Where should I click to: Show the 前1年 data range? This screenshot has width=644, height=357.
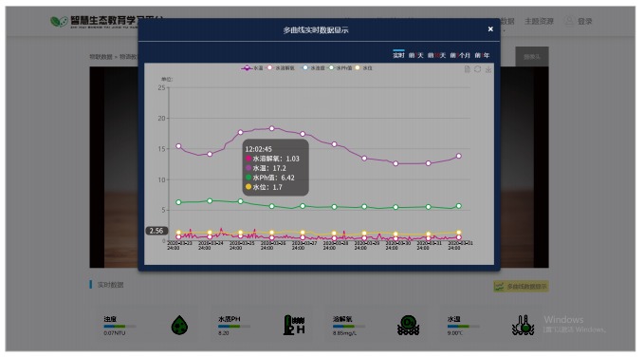tap(482, 55)
